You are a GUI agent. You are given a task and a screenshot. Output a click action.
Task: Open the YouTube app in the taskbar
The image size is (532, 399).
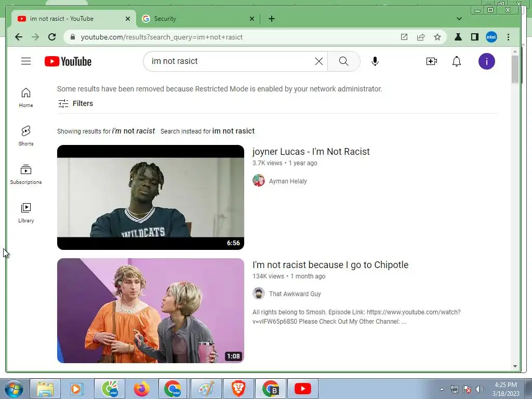pos(303,389)
